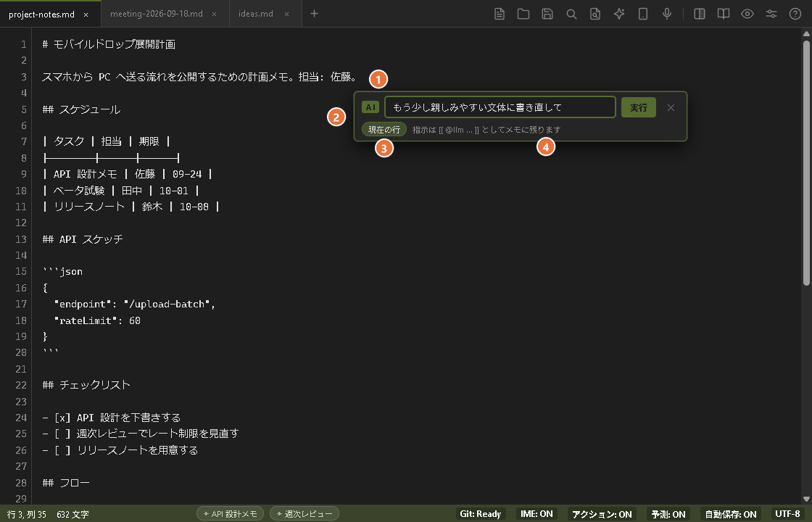Viewport: 812px width, 522px height.
Task: Open the AI sparkle assistant icon
Action: (x=619, y=14)
